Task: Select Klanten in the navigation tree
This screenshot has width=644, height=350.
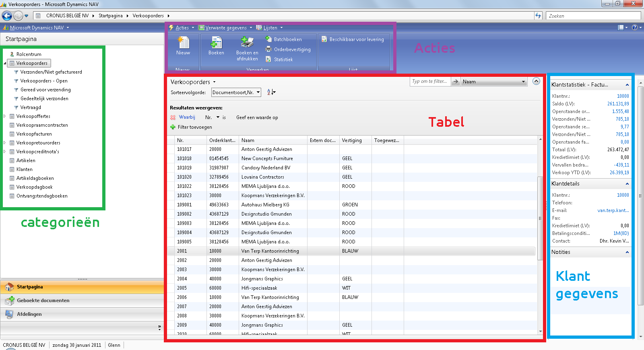Action: pos(24,169)
